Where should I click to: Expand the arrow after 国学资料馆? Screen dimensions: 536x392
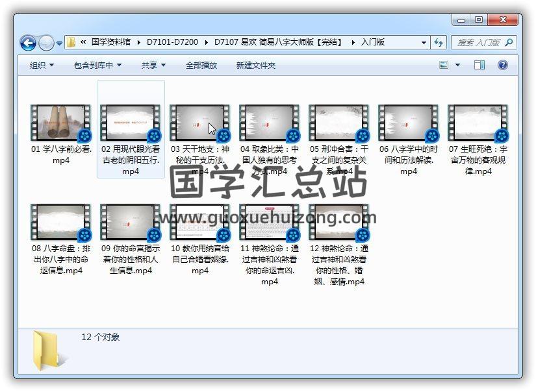click(x=138, y=42)
